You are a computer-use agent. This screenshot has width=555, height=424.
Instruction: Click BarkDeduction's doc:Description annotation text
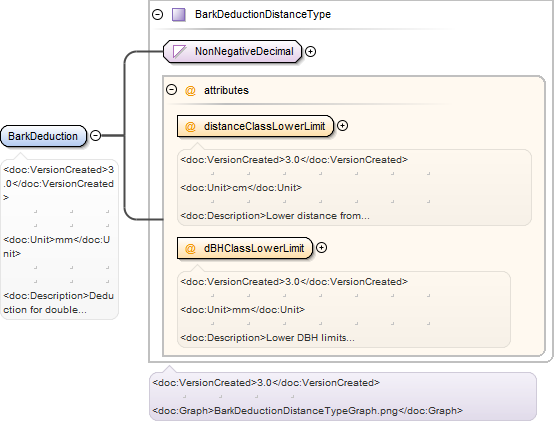coord(59,303)
